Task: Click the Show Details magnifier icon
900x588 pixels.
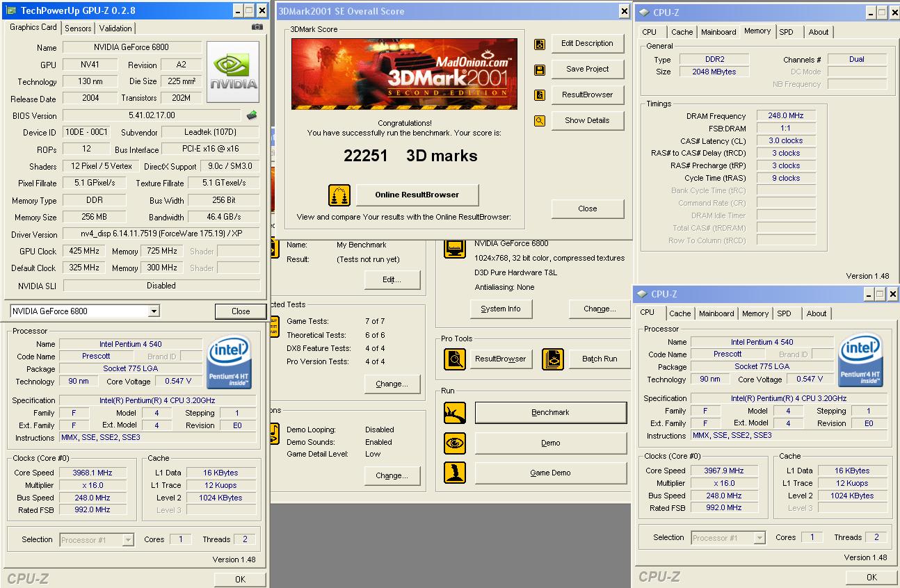Action: pyautogui.click(x=540, y=121)
